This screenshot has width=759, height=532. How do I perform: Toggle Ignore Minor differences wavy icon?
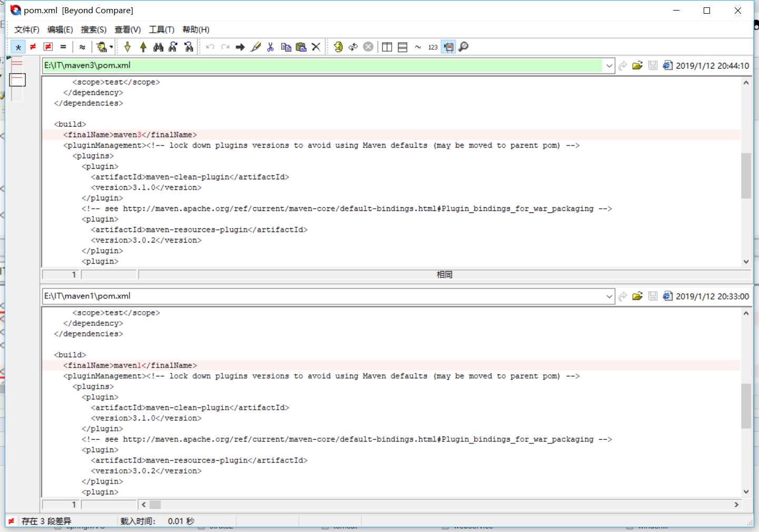82,47
